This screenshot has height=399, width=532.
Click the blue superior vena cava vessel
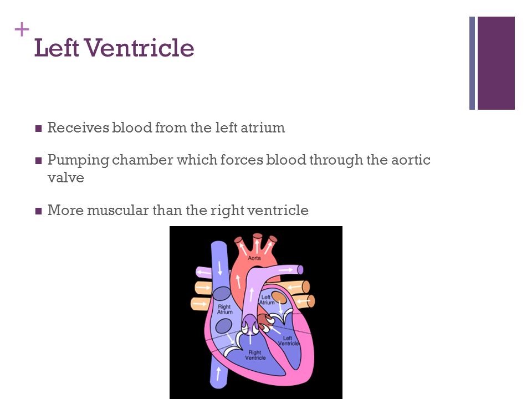click(x=219, y=265)
